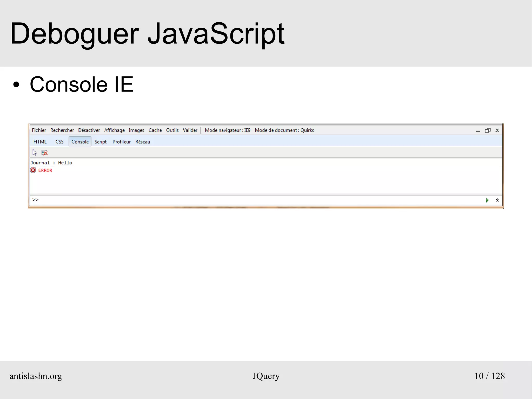Viewport: 532px width, 399px height.
Task: Open the Mode de document : Quirks dropdown
Action: pos(284,130)
